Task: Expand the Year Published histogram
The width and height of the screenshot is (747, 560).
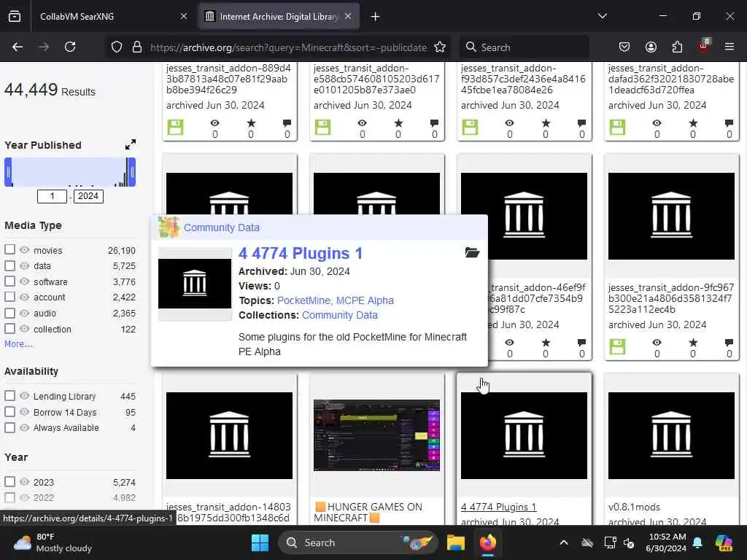Action: (x=131, y=144)
